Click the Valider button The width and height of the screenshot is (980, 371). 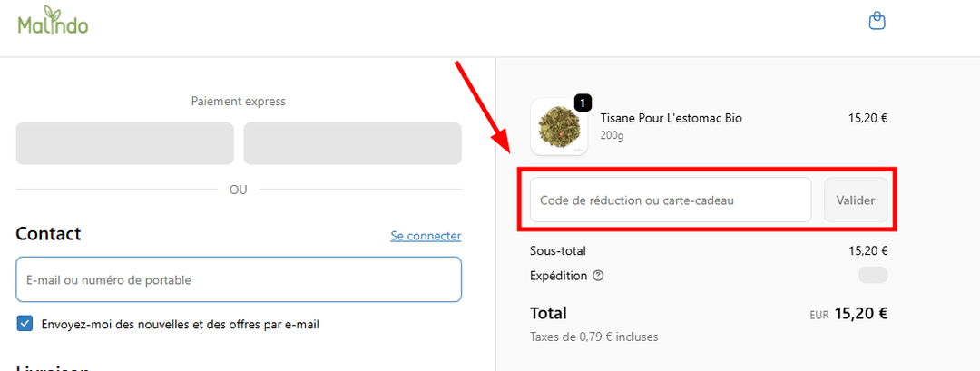[855, 200]
